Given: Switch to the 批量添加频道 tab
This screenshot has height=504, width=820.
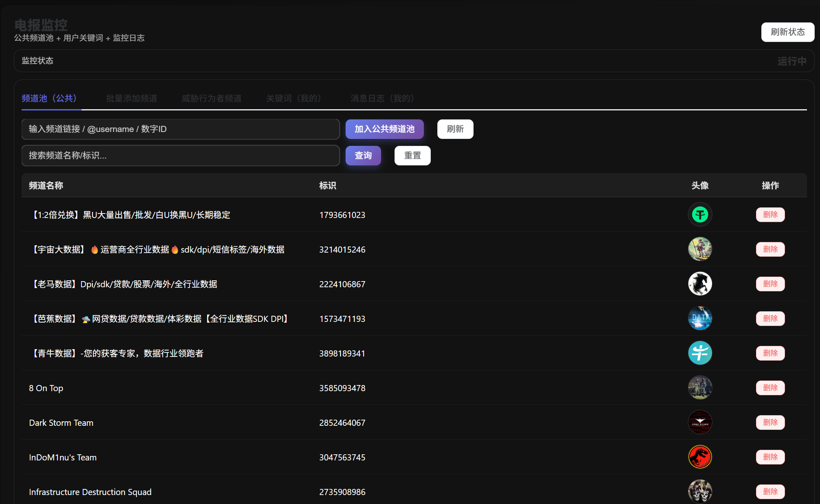Looking at the screenshot, I should pyautogui.click(x=131, y=98).
